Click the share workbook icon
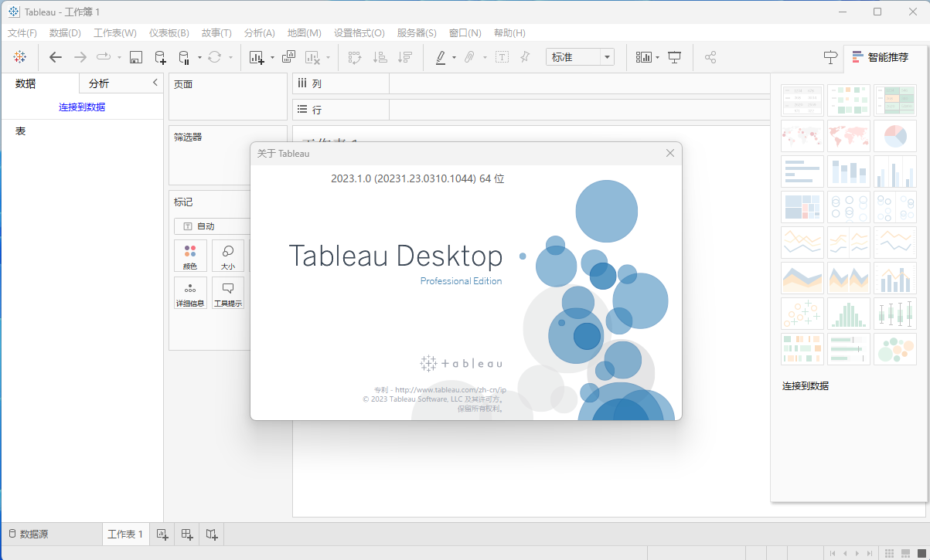The image size is (930, 560). coord(710,57)
